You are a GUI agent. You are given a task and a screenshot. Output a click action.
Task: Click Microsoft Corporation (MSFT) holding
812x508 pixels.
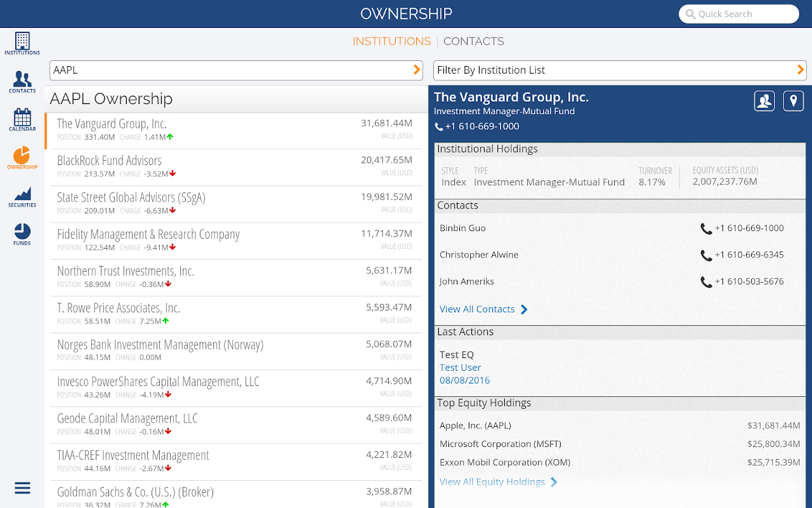pyautogui.click(x=501, y=444)
